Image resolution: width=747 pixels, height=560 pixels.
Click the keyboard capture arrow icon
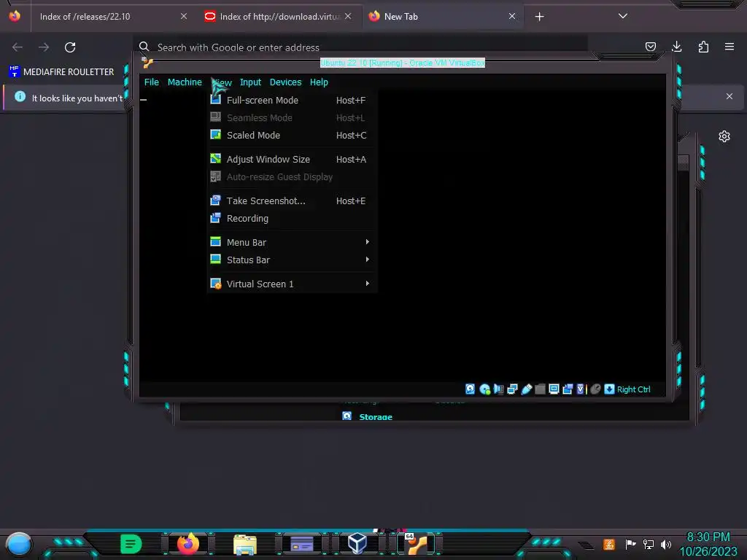click(x=609, y=389)
